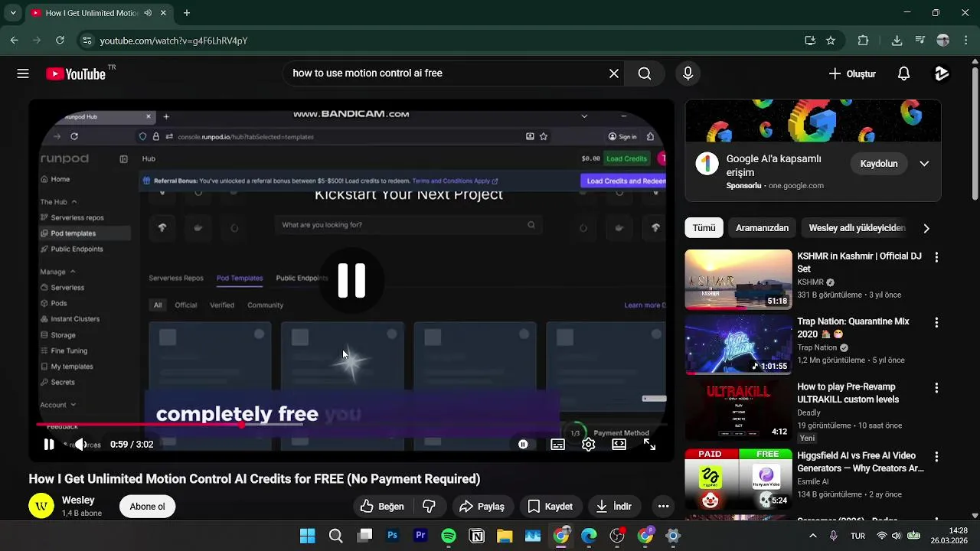Show more filter chips with right arrow
The width and height of the screenshot is (980, 551).
coord(926,228)
